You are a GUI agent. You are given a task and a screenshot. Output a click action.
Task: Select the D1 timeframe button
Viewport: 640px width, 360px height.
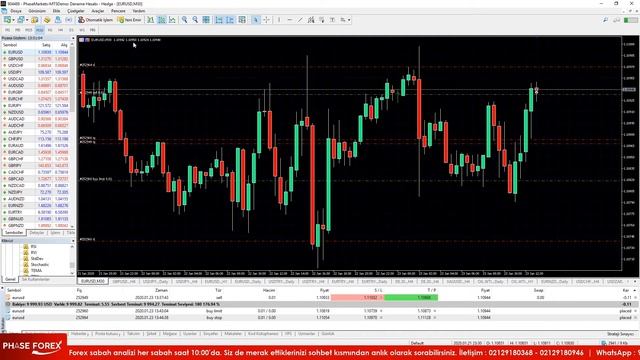(71, 30)
